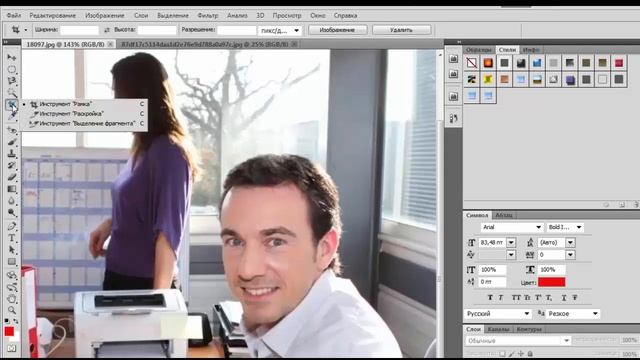Toggle underline text style
The height and width of the screenshot is (360, 640).
tap(564, 298)
